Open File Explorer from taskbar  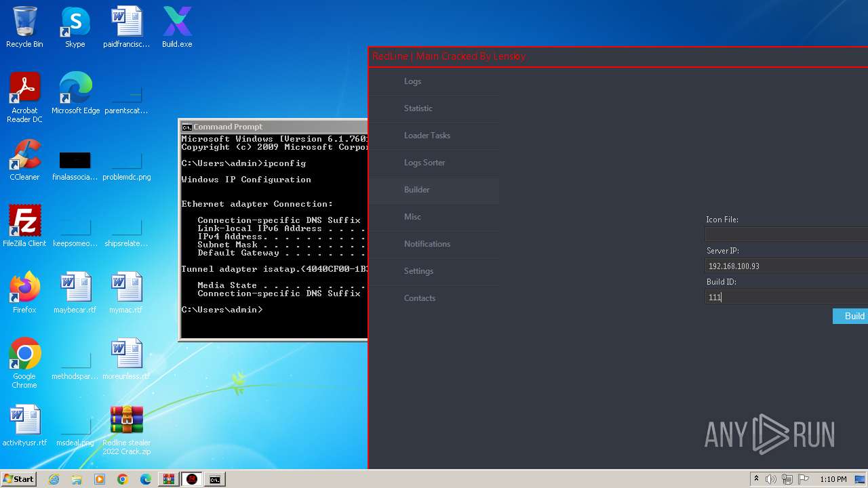(x=77, y=479)
